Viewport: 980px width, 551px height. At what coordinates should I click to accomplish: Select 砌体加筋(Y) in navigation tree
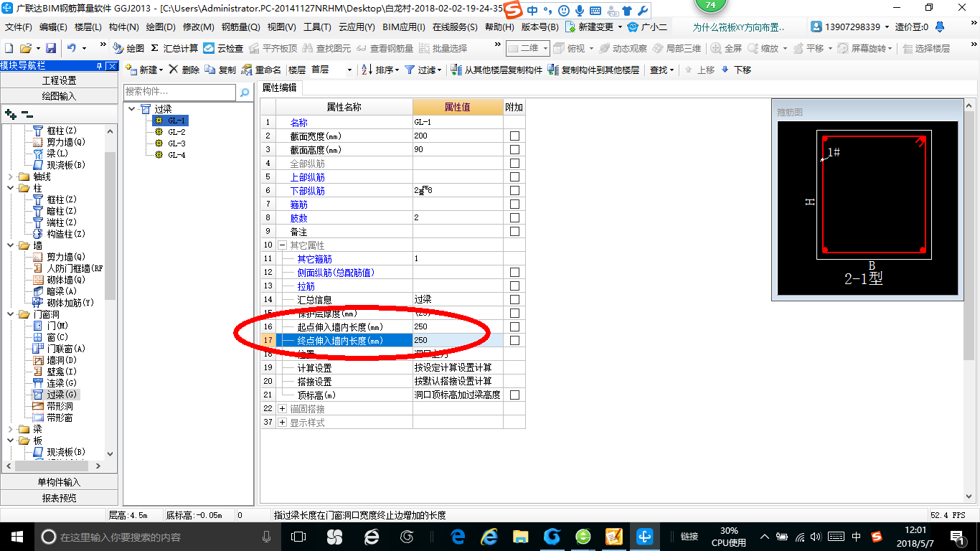point(64,303)
